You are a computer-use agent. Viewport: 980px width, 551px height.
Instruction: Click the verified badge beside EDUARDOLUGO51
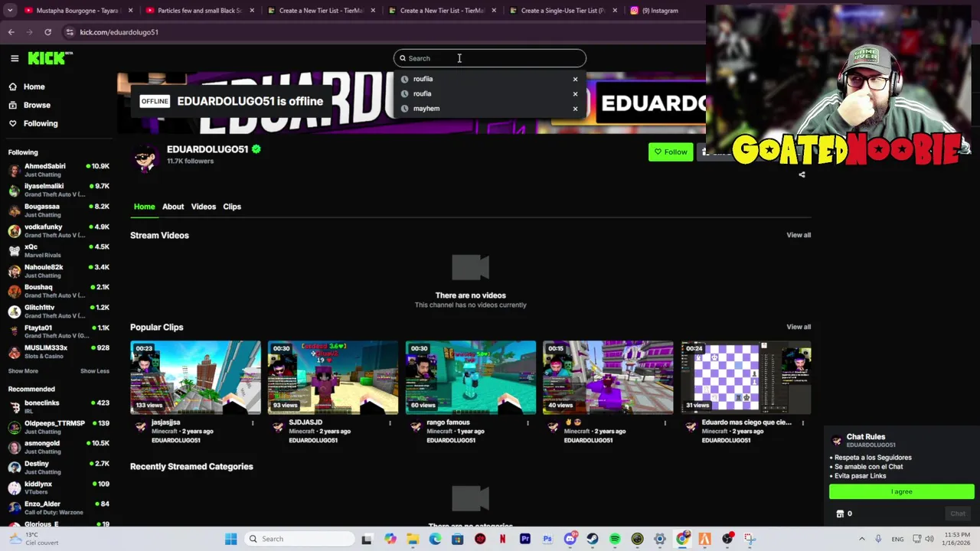(256, 149)
